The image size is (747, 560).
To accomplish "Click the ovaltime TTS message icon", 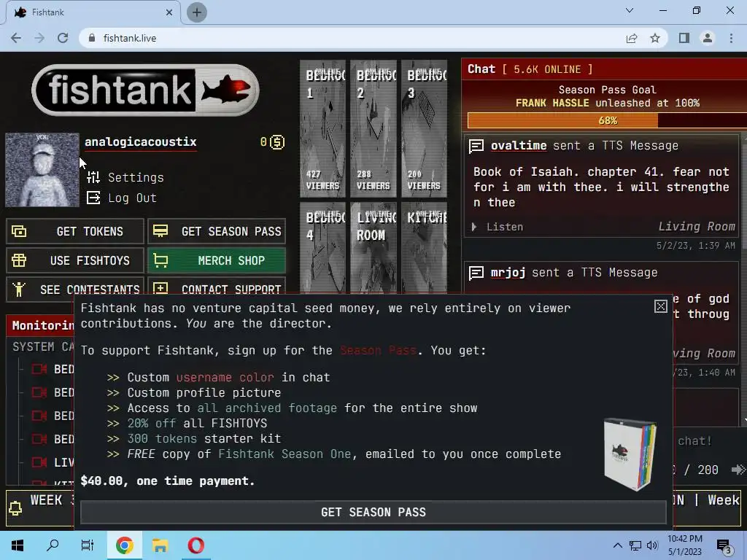I will (x=476, y=146).
